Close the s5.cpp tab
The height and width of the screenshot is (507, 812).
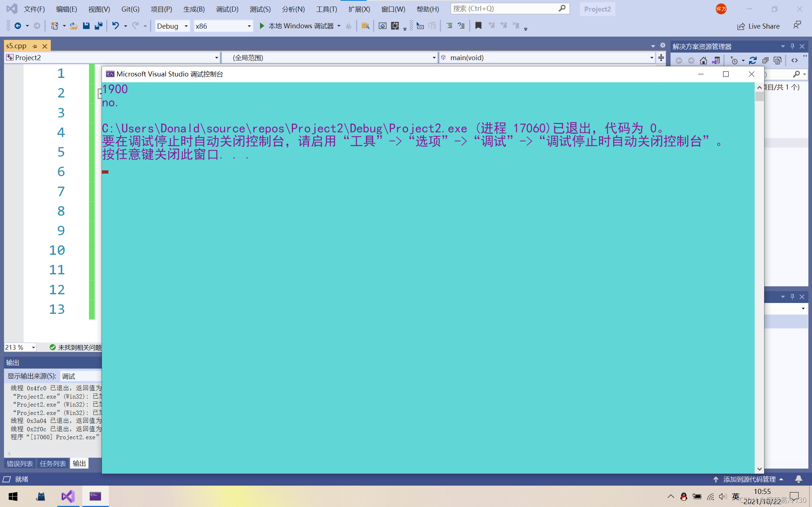[x=45, y=46]
